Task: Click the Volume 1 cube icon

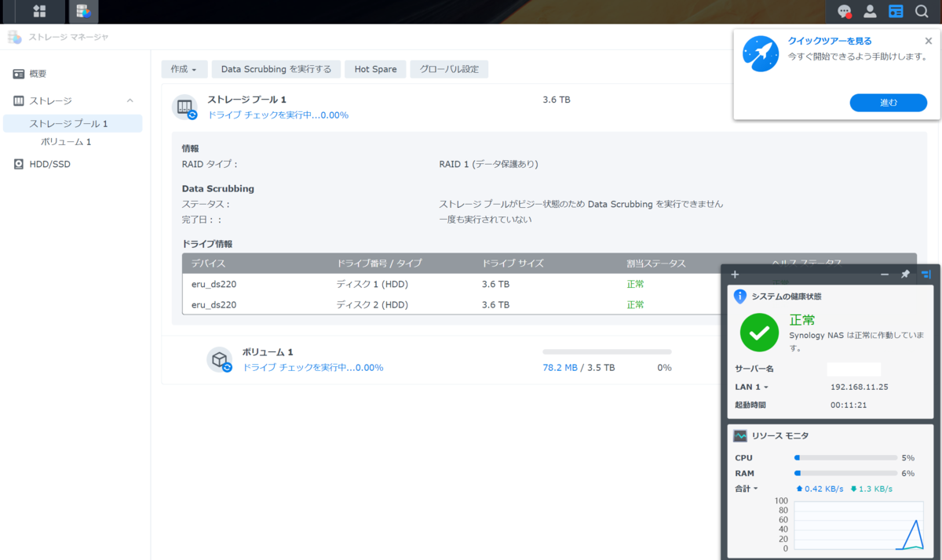Action: point(220,359)
